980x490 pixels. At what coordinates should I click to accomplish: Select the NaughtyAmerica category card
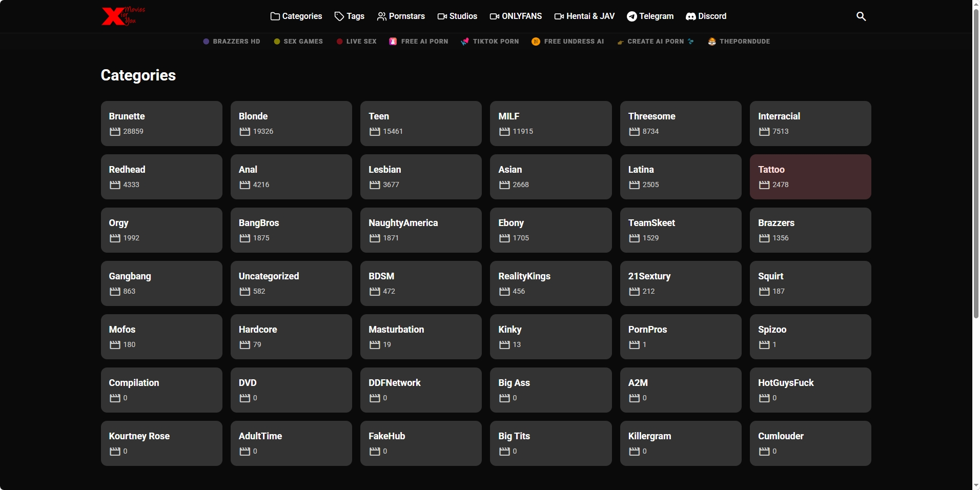click(421, 230)
